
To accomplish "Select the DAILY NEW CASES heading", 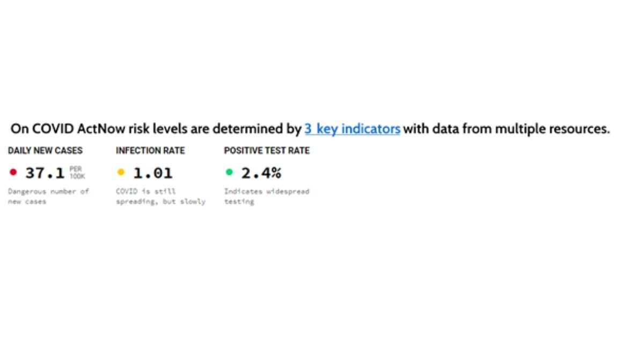I will tap(45, 151).
